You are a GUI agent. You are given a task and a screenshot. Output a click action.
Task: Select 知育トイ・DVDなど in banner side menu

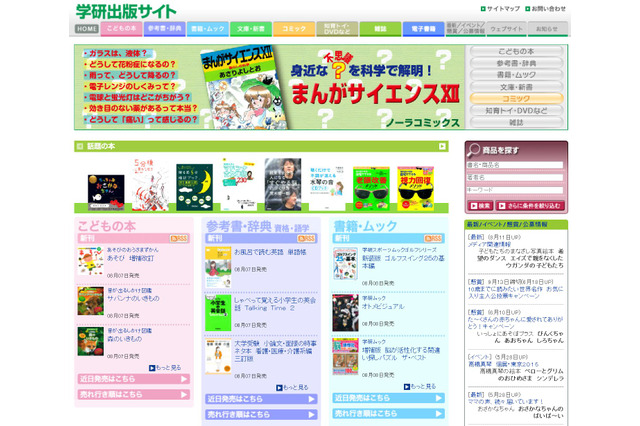coord(516,111)
